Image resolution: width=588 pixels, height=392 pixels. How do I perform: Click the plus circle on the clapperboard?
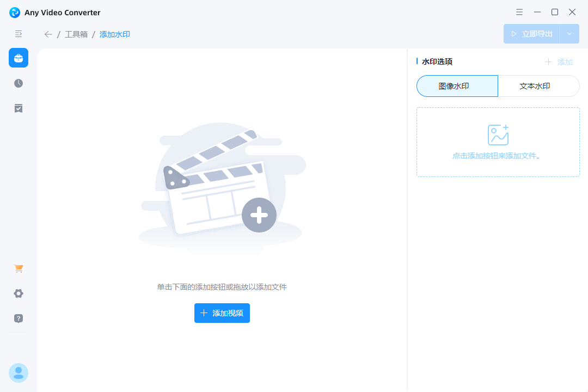pyautogui.click(x=259, y=215)
